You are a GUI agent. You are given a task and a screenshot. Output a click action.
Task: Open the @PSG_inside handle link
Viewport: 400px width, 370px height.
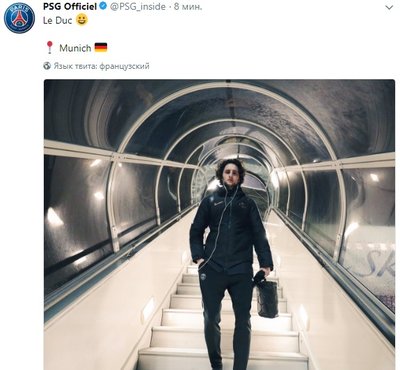(x=138, y=7)
